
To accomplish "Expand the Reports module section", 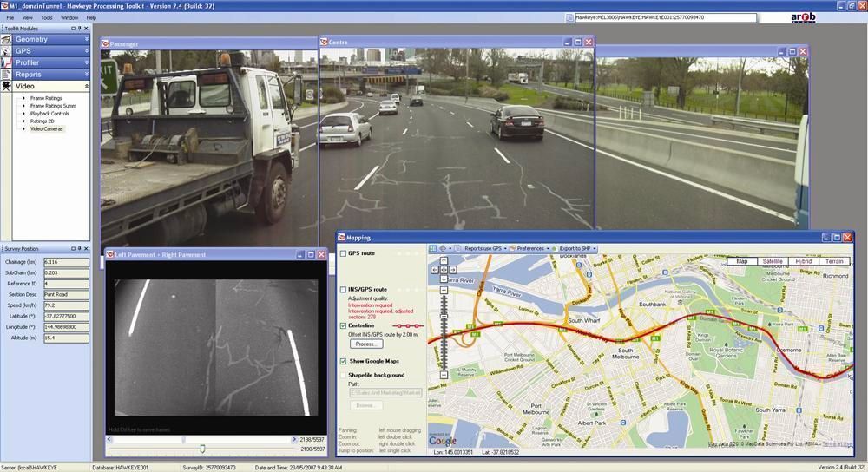I will coord(86,74).
